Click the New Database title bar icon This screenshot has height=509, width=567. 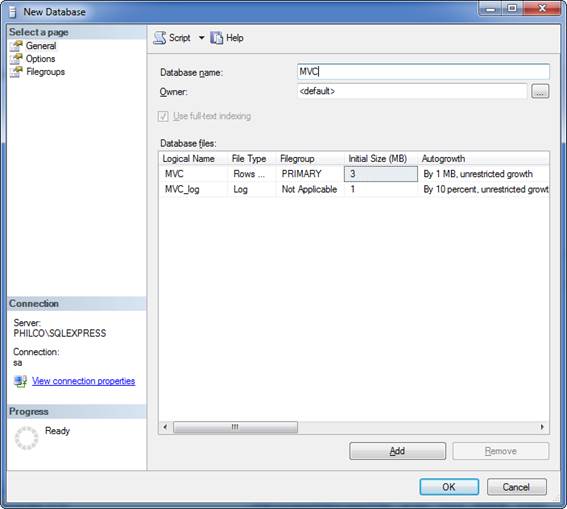click(12, 12)
